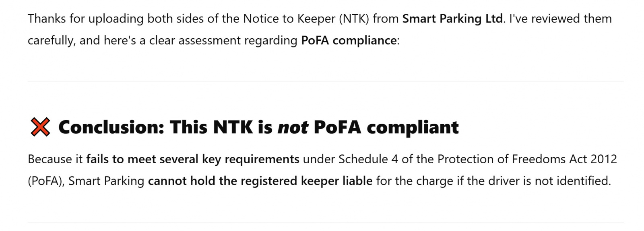Click bold 'fails to meet several key requirements'
Viewport: 644px width, 231px height.
tap(193, 159)
